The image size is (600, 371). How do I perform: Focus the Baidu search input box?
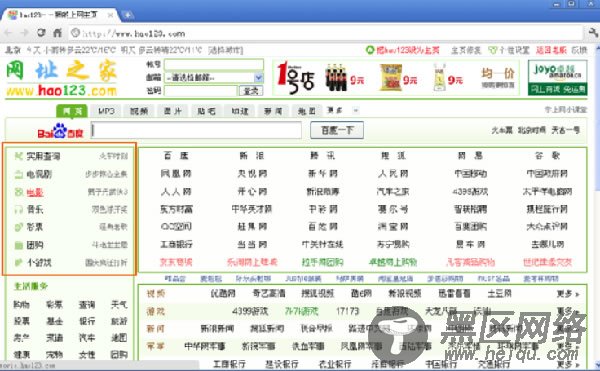pyautogui.click(x=196, y=130)
